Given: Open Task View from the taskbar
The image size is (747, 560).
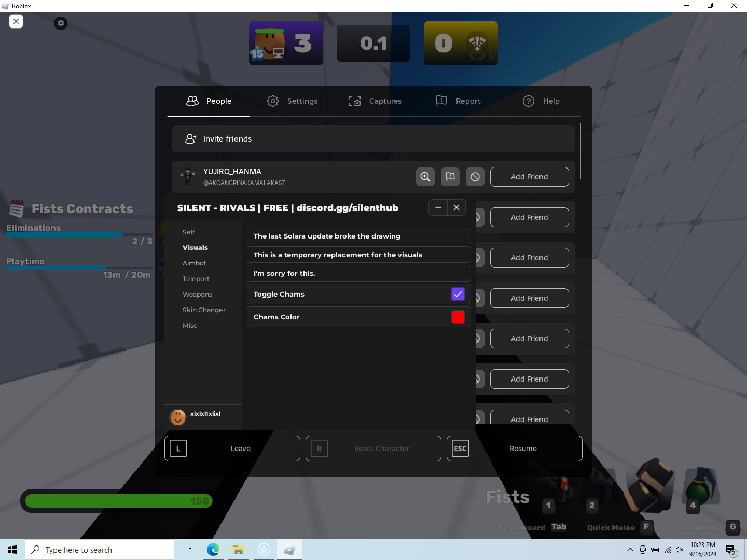Looking at the screenshot, I should 187,550.
